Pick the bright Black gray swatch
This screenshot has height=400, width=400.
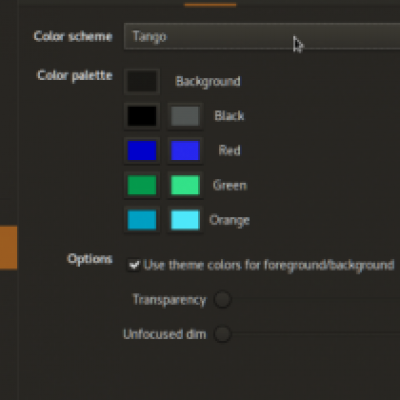pos(185,116)
